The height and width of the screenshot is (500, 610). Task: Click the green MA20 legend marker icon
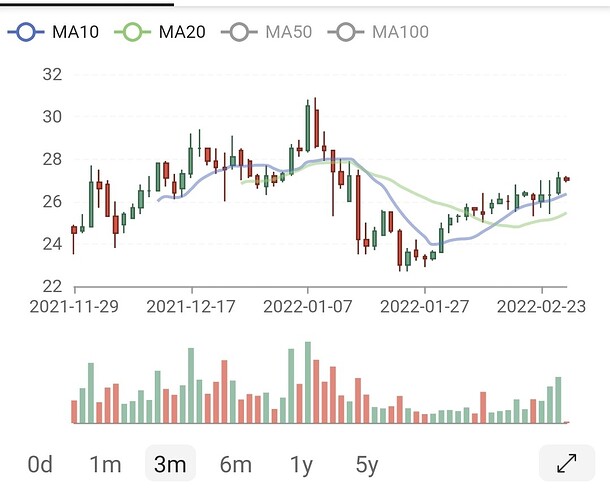tap(132, 32)
